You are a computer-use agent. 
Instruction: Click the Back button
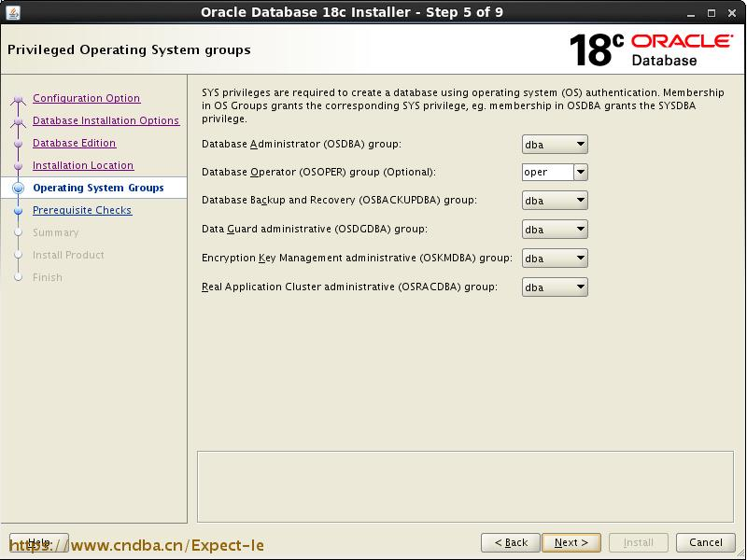pyautogui.click(x=511, y=542)
